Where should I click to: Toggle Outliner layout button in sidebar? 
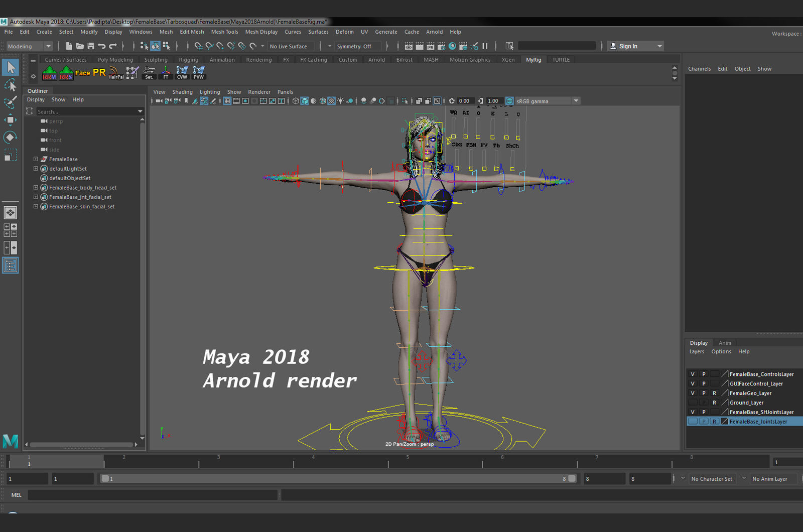click(11, 265)
